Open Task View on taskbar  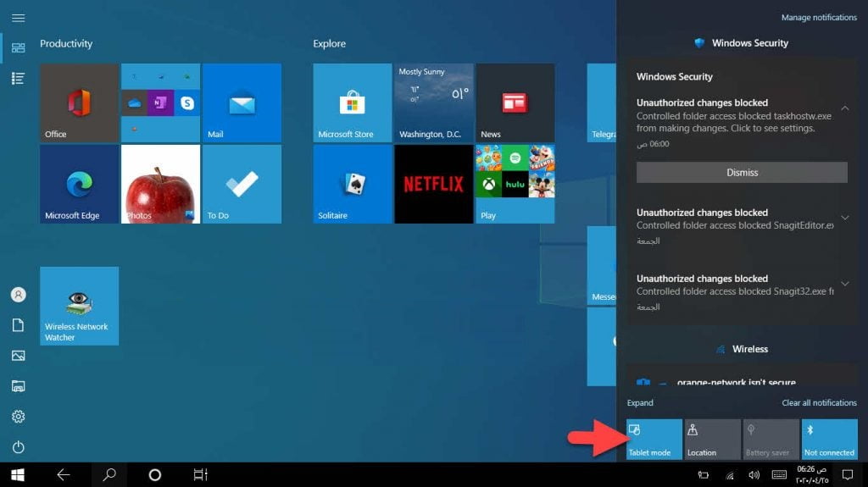[200, 475]
